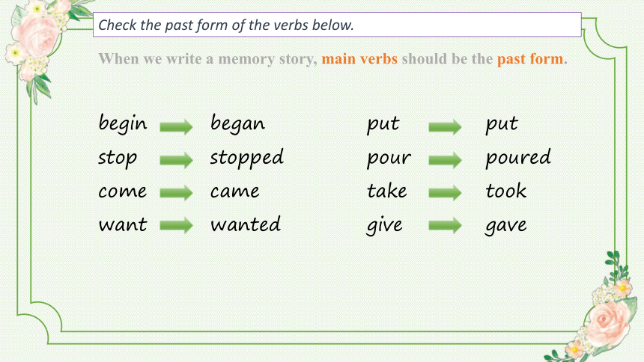The height and width of the screenshot is (362, 644).
Task: Click the past form 'wanted'
Action: coord(246,224)
